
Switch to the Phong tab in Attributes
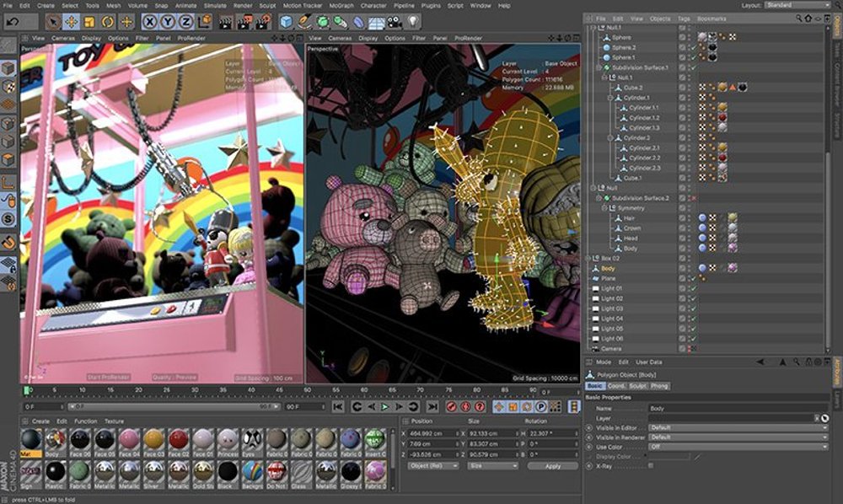coord(659,385)
